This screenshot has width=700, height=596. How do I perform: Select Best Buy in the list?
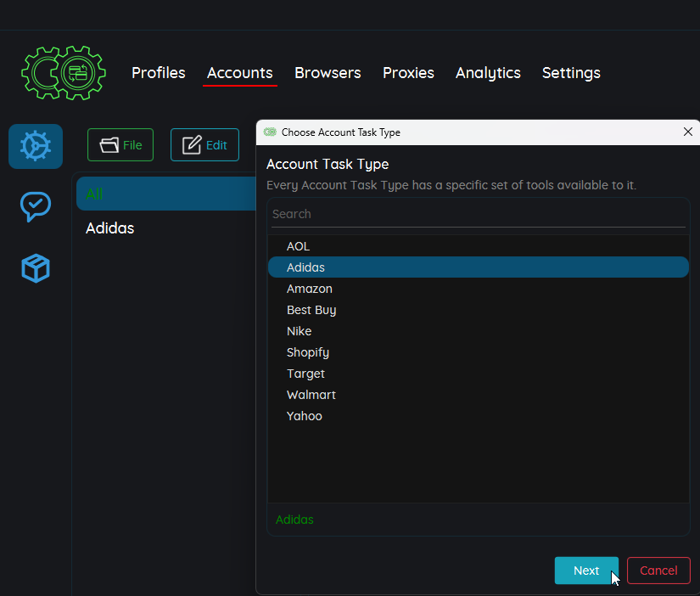[x=311, y=310]
